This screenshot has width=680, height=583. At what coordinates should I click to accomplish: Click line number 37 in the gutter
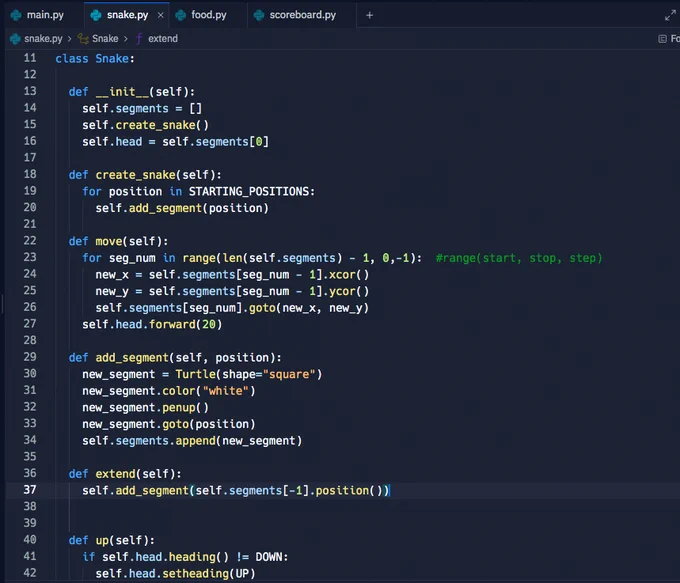pyautogui.click(x=30, y=490)
